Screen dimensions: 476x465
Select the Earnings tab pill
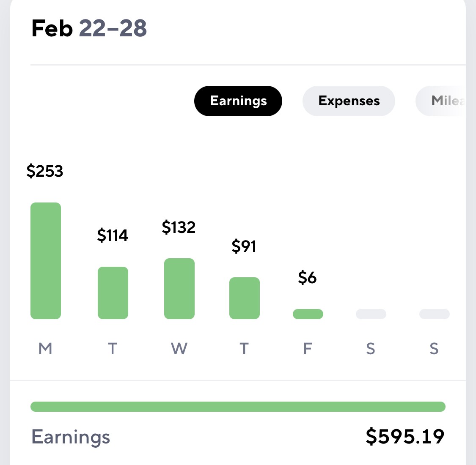coord(238,101)
